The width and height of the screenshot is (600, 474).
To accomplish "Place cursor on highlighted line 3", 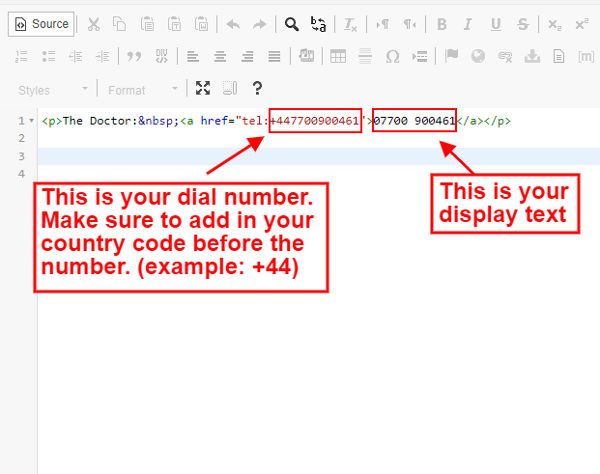I will coord(319,156).
